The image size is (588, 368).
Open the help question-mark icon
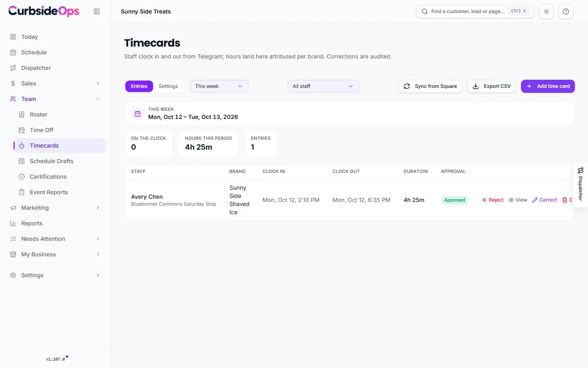[x=566, y=11]
